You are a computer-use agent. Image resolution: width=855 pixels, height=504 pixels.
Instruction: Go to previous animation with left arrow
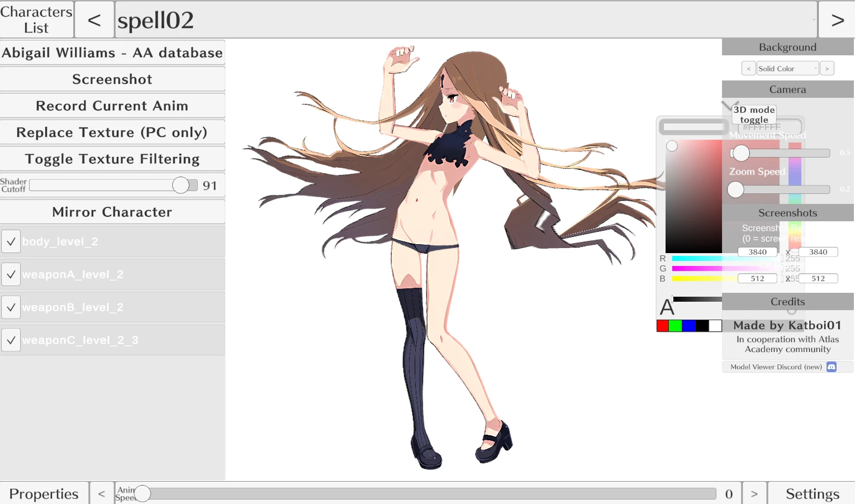pos(94,20)
